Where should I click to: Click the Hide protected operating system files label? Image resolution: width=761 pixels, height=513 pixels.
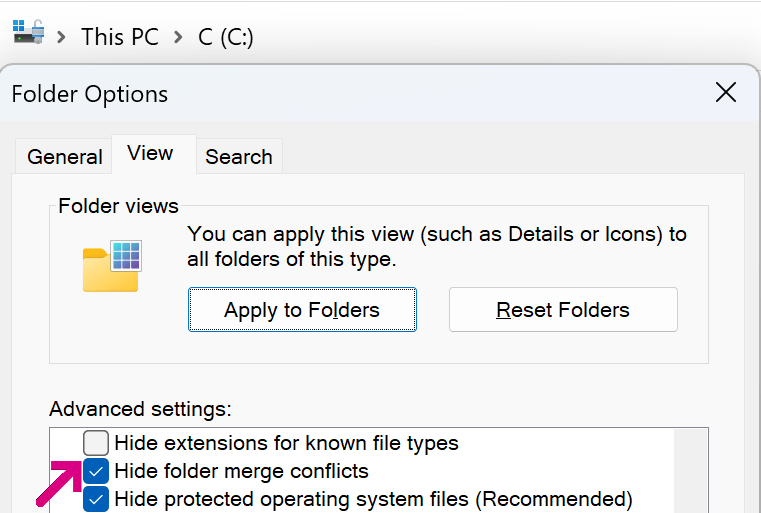coord(373,499)
